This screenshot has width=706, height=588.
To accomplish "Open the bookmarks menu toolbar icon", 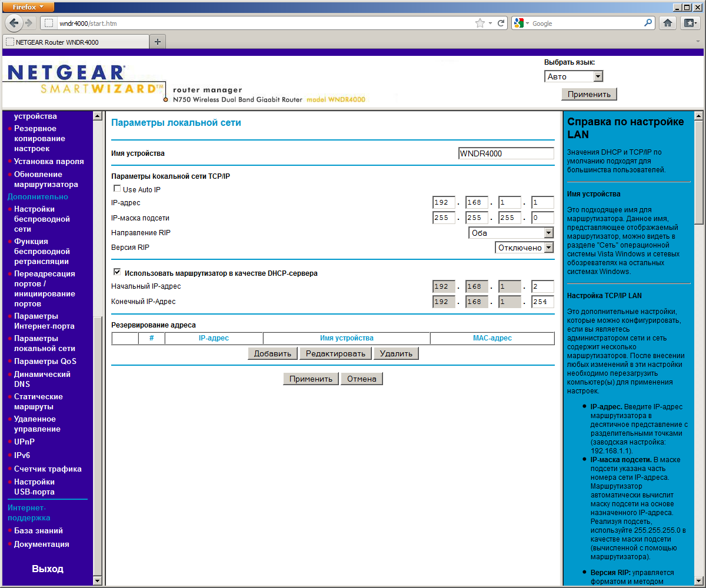I will [690, 23].
